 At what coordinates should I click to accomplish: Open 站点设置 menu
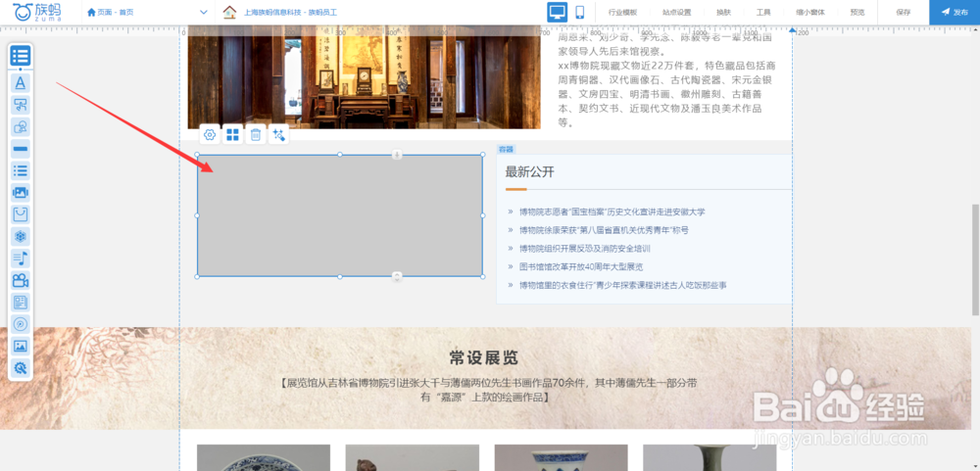pos(677,12)
